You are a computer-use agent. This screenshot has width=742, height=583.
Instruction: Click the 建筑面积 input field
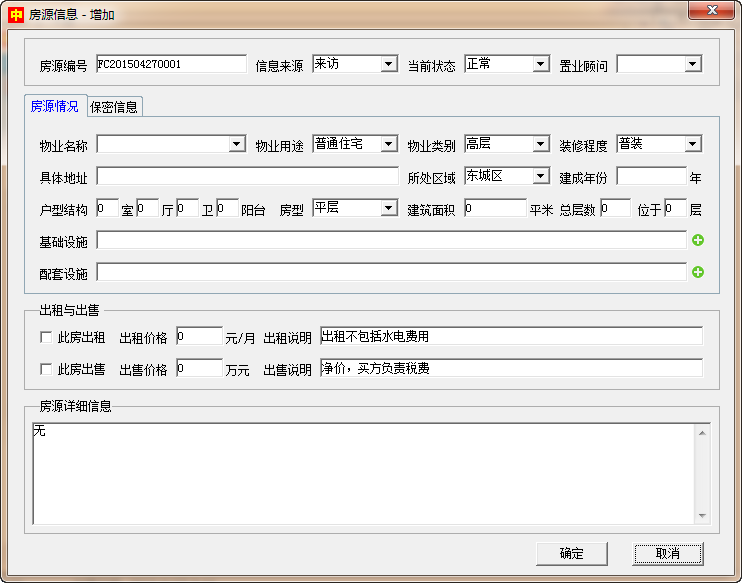[x=495, y=208]
